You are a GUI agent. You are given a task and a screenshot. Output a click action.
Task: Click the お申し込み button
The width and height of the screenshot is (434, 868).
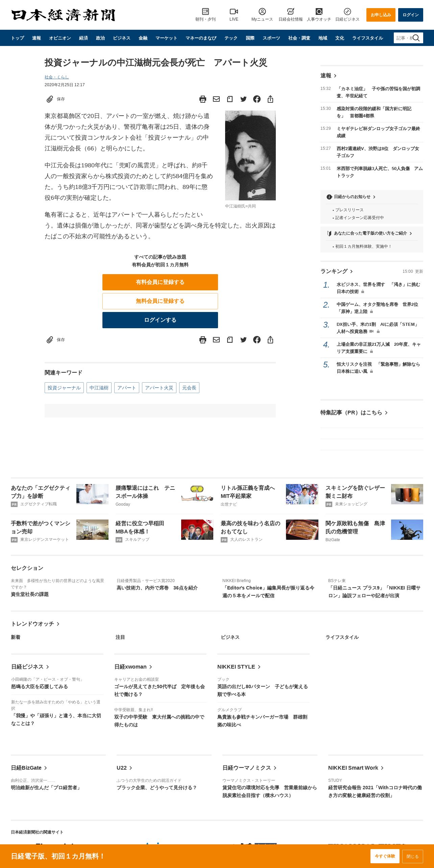(x=381, y=15)
